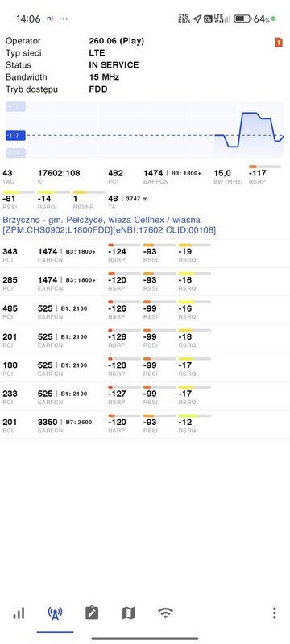Select neighbor cell row PCI 485
Viewport: 290px width, 644px height.
coord(145,310)
